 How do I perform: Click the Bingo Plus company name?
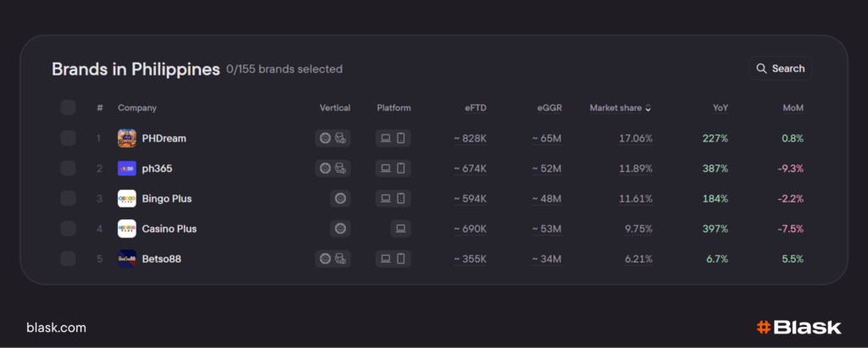coord(167,199)
